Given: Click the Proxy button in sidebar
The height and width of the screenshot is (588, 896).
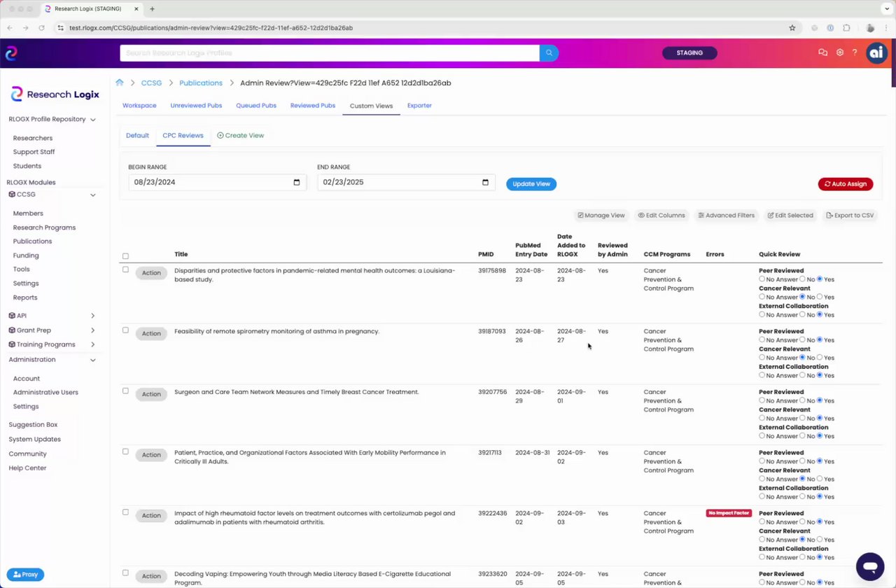Looking at the screenshot, I should point(25,575).
